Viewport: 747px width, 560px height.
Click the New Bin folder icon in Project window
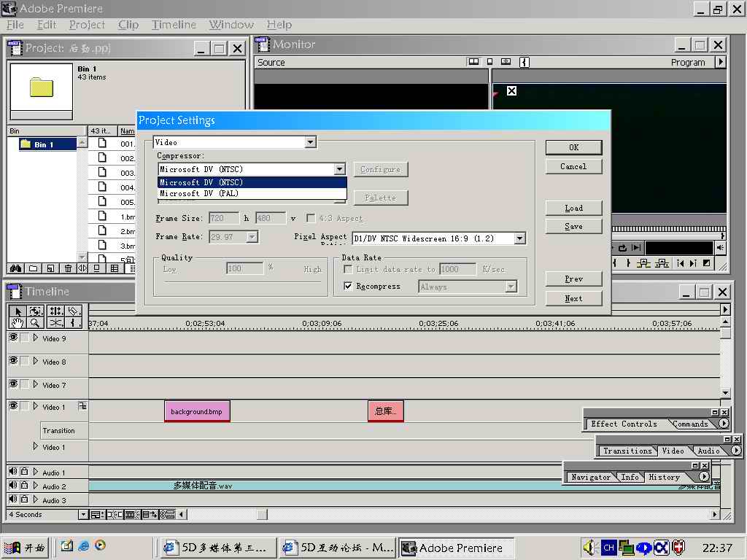[33, 268]
